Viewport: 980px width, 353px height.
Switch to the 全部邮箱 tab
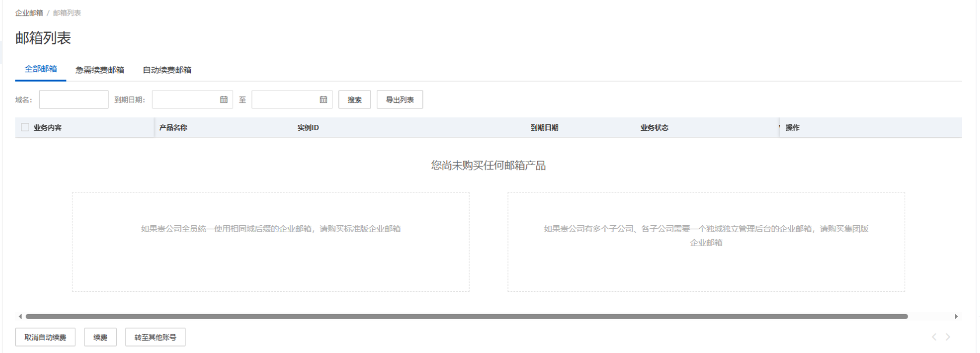coord(41,69)
